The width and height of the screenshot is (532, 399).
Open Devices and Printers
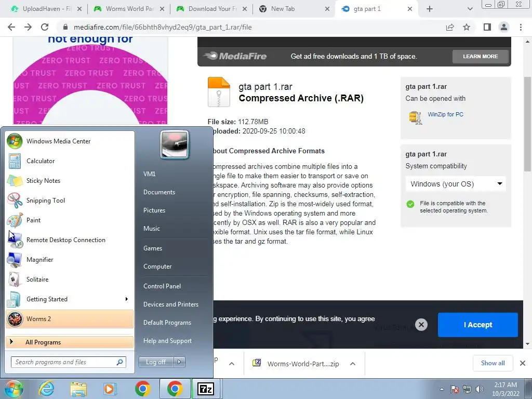click(x=170, y=304)
